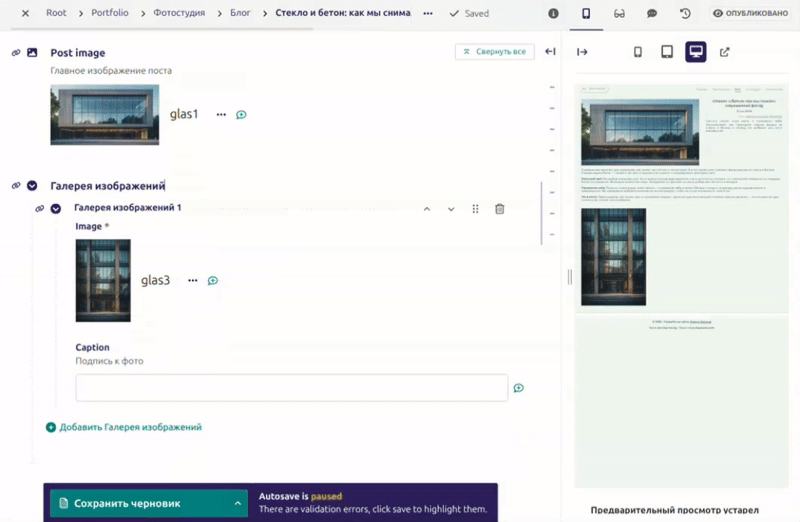Open the comments tab icon
This screenshot has width=800, height=522.
pyautogui.click(x=652, y=13)
